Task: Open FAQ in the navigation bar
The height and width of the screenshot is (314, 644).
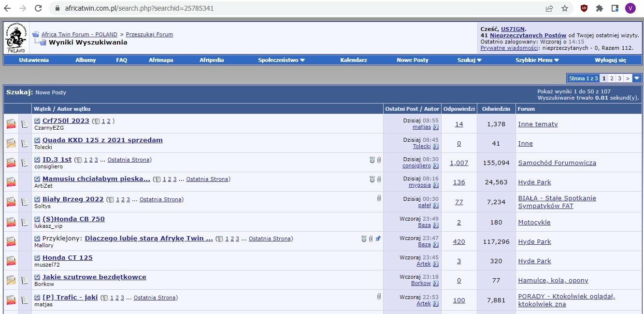Action: pyautogui.click(x=122, y=60)
